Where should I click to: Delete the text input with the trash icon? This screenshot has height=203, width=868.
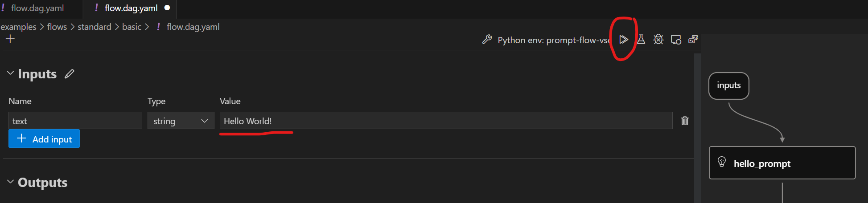685,121
